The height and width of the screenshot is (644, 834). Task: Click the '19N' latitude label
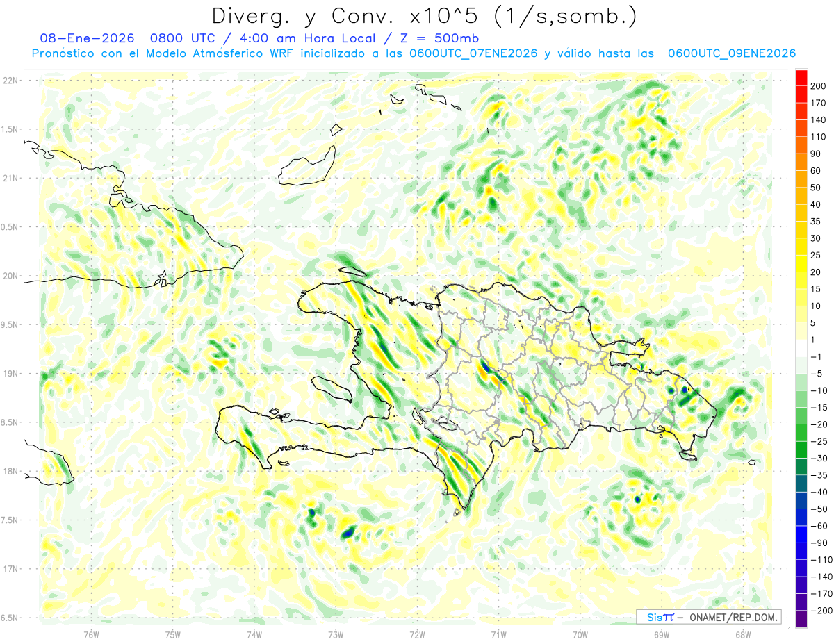(x=10, y=373)
